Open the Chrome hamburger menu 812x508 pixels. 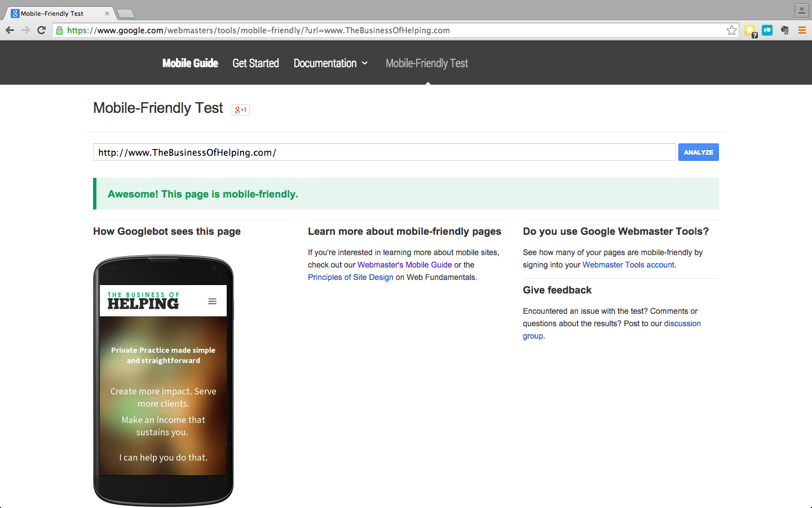802,30
